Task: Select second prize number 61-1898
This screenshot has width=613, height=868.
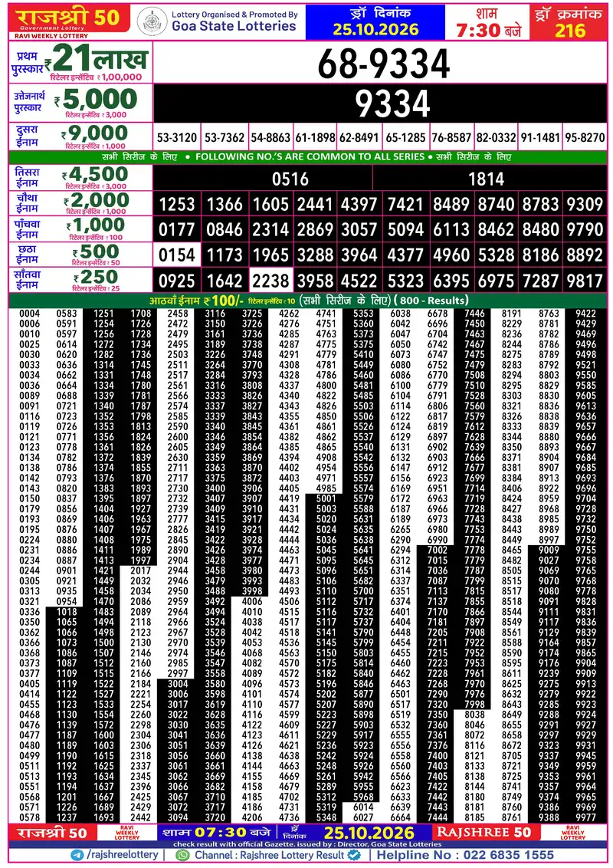Action: (x=315, y=137)
